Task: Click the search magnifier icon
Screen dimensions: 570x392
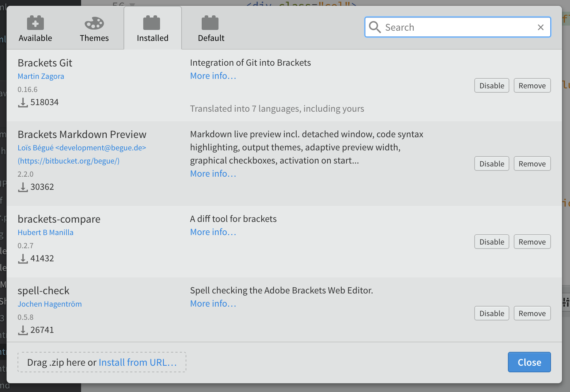Action: [375, 27]
